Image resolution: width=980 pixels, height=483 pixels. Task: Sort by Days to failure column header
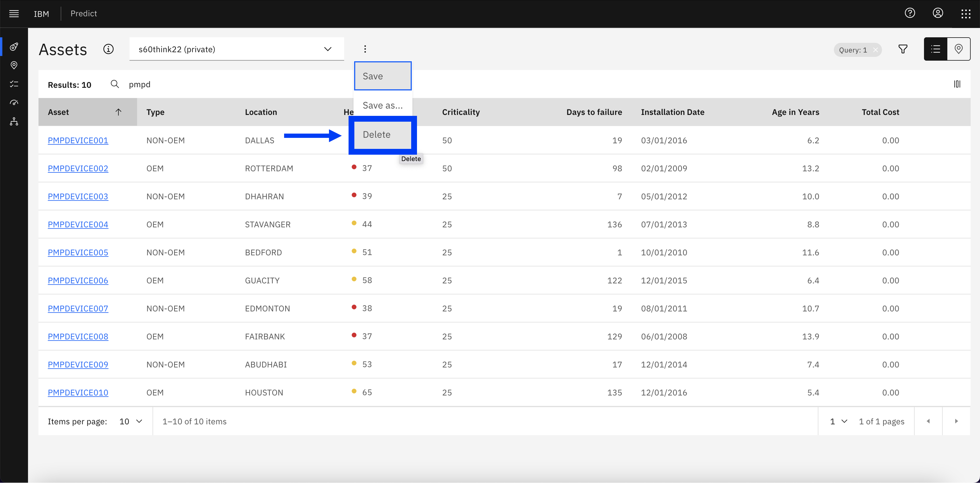[594, 112]
